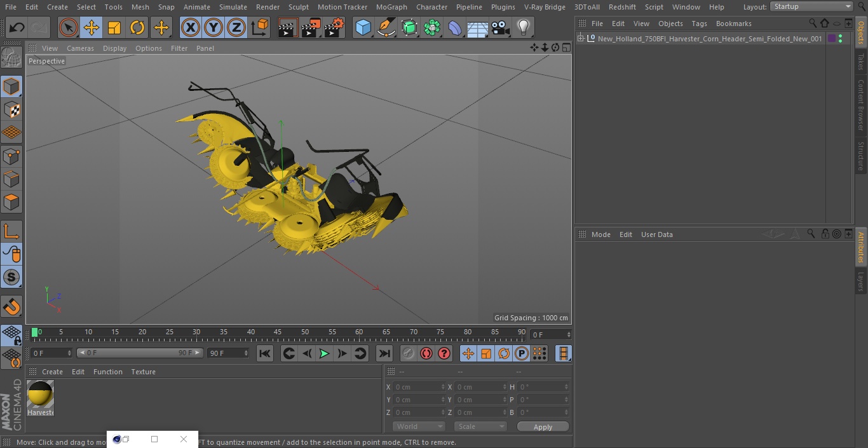The image size is (868, 448).
Task: Switch to Edges mode
Action: tap(11, 179)
